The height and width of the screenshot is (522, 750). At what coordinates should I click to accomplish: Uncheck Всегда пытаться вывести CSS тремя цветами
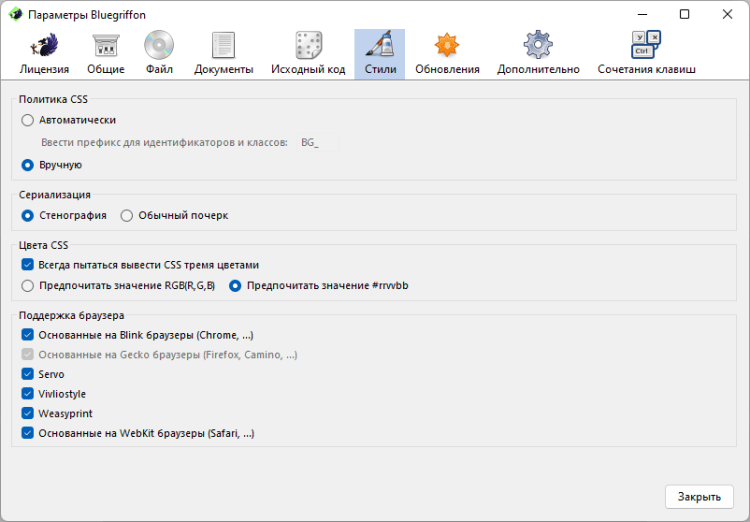click(27, 265)
